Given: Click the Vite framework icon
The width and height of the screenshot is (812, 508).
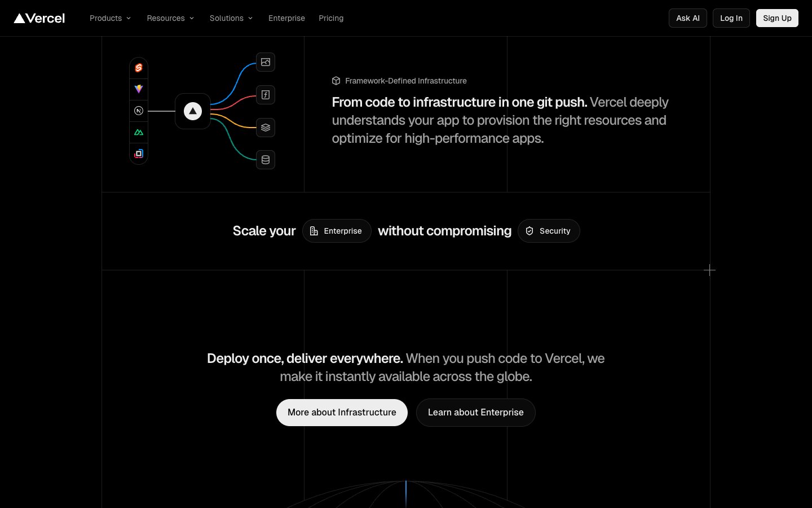Looking at the screenshot, I should (x=139, y=89).
